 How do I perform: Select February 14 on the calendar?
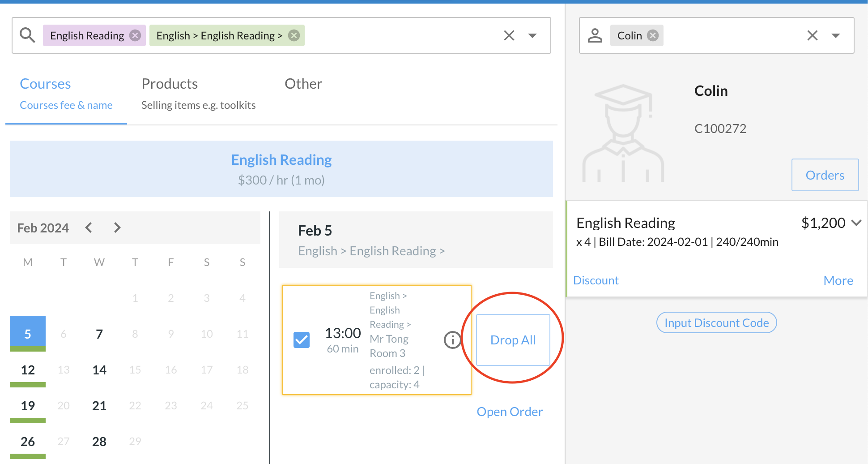tap(99, 370)
